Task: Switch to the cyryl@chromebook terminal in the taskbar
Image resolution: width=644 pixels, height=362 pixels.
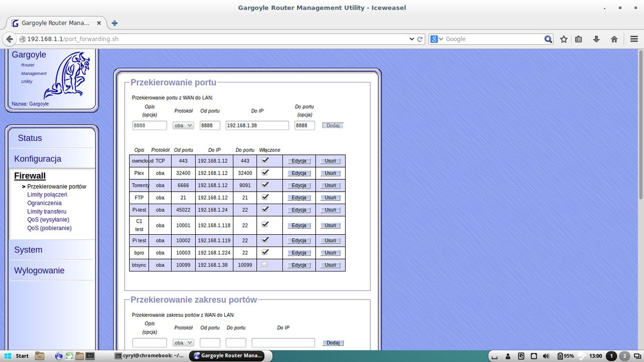Action: coord(149,356)
